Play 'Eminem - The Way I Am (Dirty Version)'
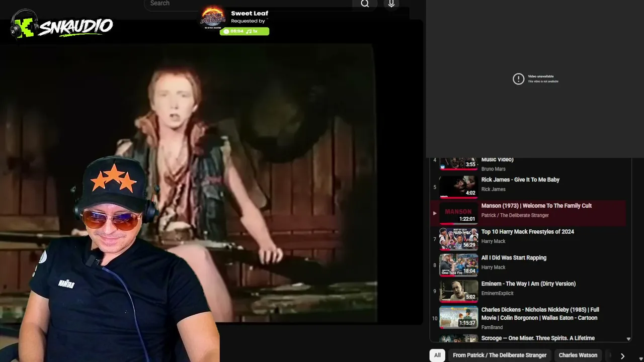Image resolution: width=644 pixels, height=362 pixels. pyautogui.click(x=528, y=284)
